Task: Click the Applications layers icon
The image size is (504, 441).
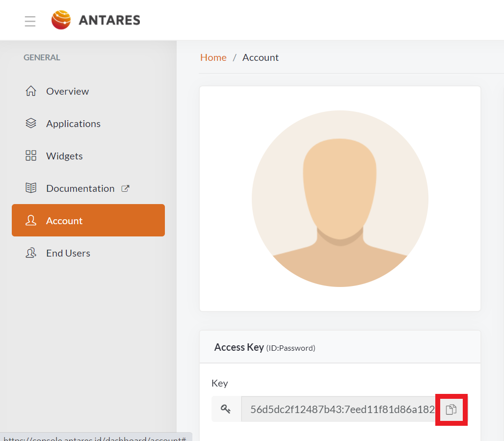Action: 31,124
